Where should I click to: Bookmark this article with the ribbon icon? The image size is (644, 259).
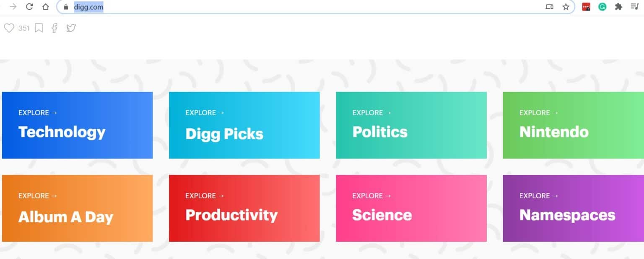click(x=39, y=28)
